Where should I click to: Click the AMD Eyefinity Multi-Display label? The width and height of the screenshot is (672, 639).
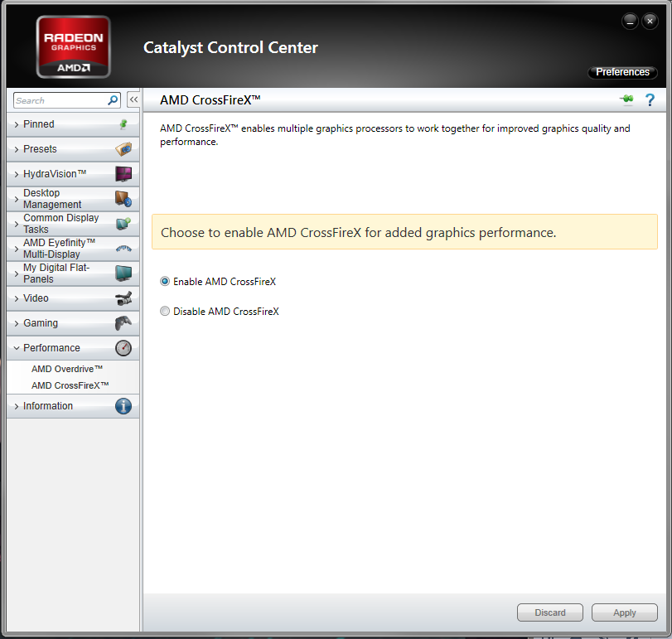pos(59,248)
